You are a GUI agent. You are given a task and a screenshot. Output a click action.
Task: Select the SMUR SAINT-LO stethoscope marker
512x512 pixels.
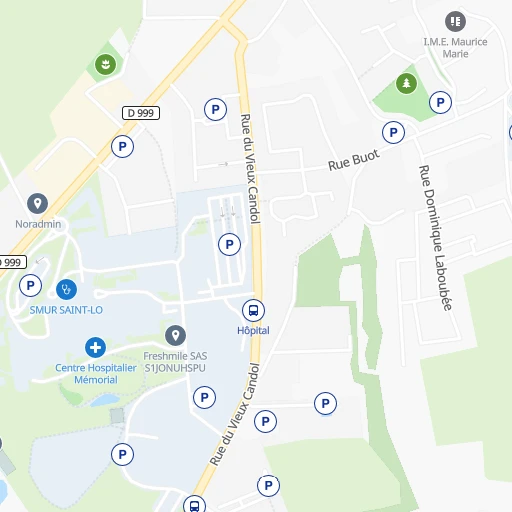pyautogui.click(x=66, y=289)
